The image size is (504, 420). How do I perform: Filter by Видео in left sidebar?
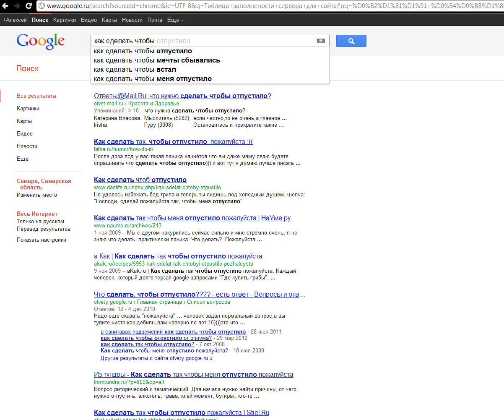click(25, 134)
